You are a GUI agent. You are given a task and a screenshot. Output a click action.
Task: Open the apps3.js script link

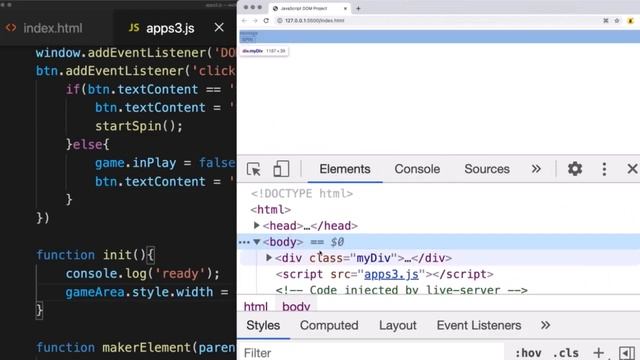click(391, 274)
